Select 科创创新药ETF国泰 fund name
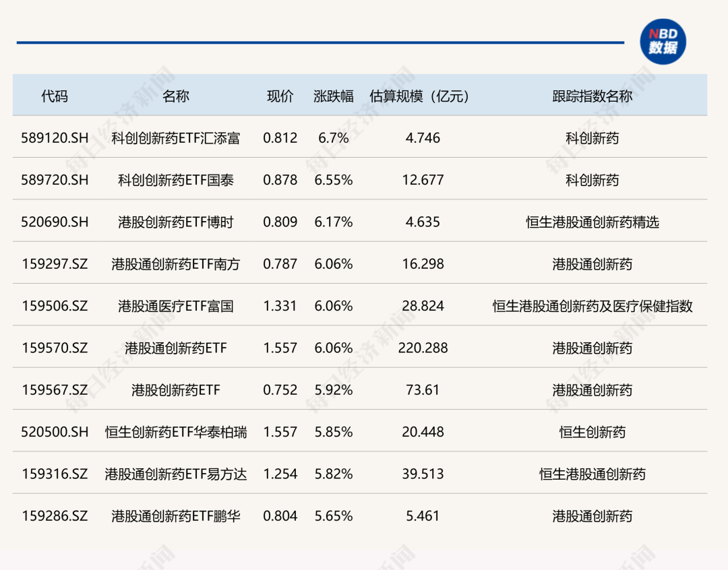Viewport: 728px width, 570px height. tap(176, 181)
